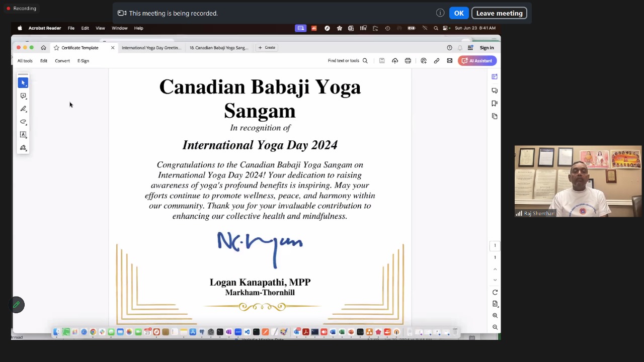Upload file to cloud storage

click(x=395, y=61)
